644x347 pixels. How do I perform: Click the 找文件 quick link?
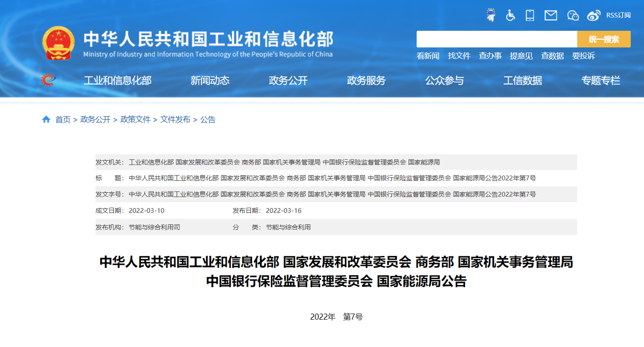pyautogui.click(x=459, y=56)
